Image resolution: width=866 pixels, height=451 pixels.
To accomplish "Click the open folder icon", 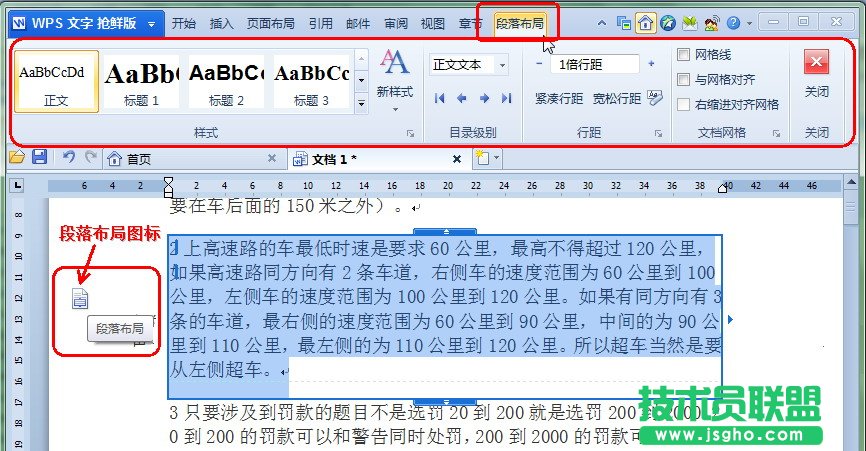I will point(17,157).
